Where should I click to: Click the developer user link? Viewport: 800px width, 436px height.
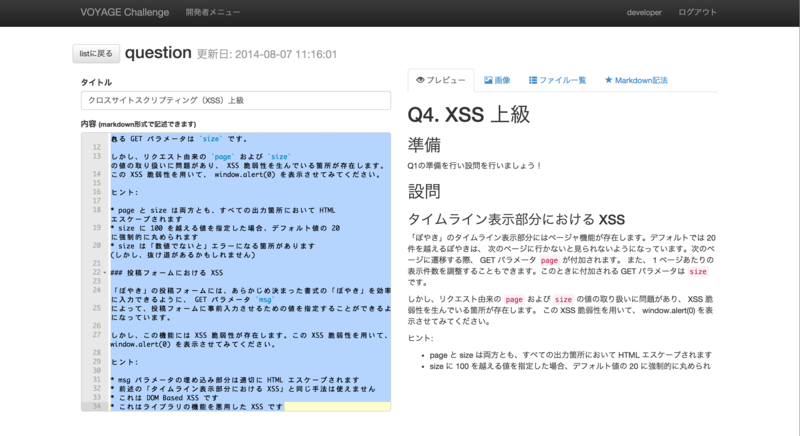click(x=644, y=12)
